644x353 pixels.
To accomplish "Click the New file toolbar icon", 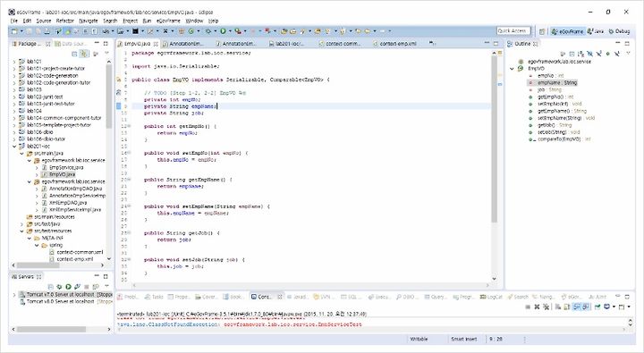I will (x=15, y=31).
